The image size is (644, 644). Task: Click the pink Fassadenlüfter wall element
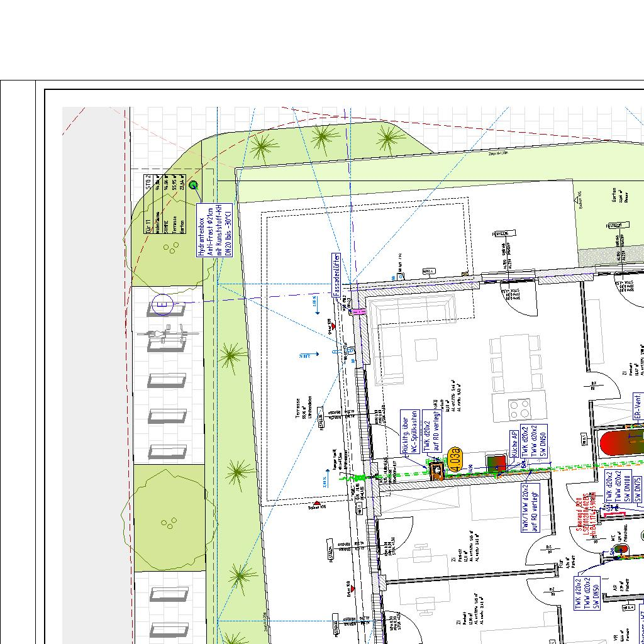(357, 311)
